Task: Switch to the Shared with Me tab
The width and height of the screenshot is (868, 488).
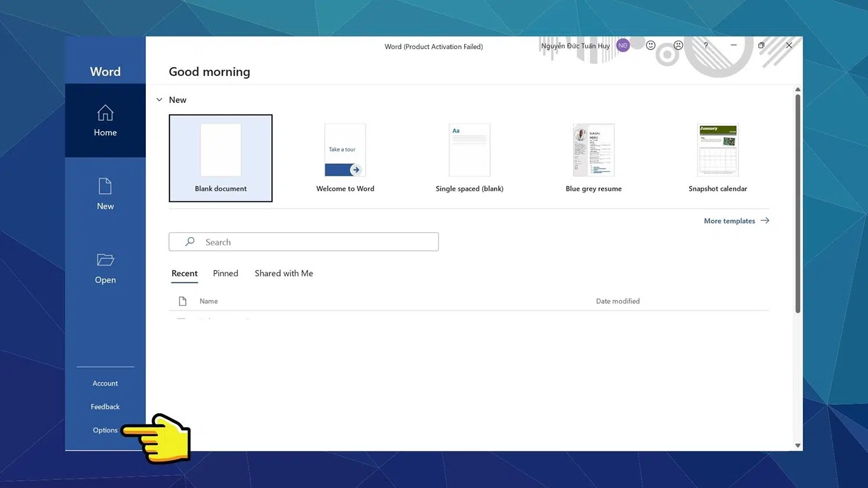Action: (284, 273)
